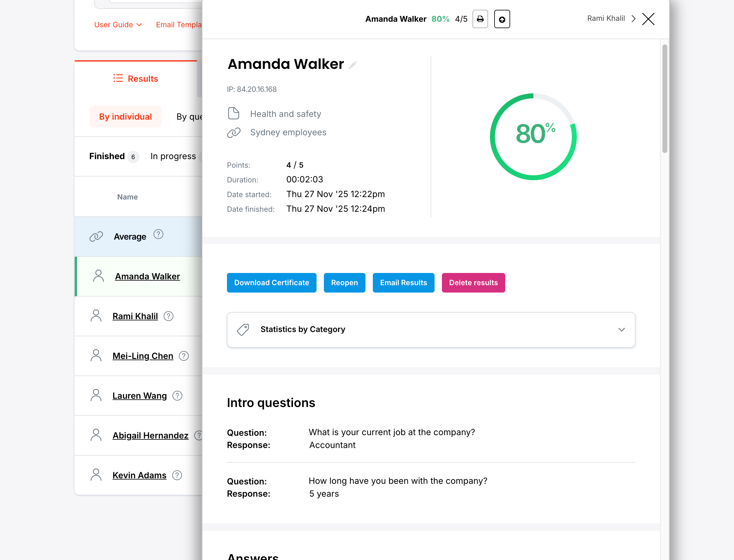Viewport: 734px width, 560px height.
Task: Open the In progress tab
Action: coord(173,156)
